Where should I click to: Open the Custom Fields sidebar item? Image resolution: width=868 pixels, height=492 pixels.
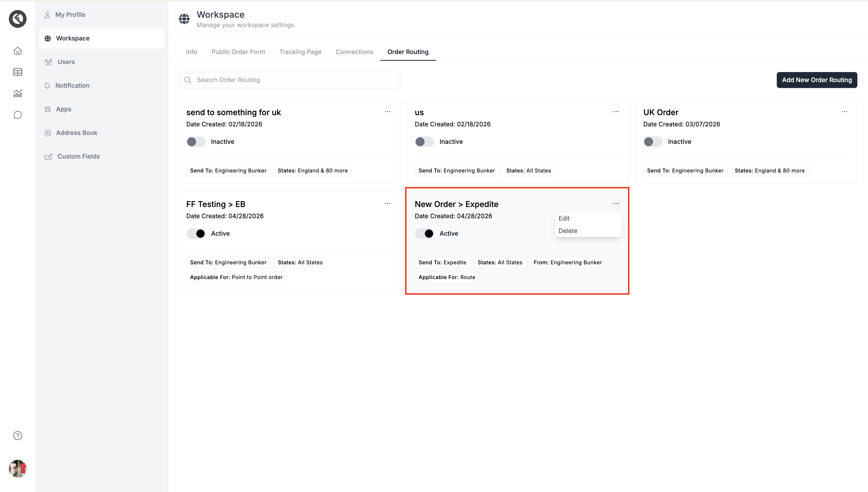(78, 157)
